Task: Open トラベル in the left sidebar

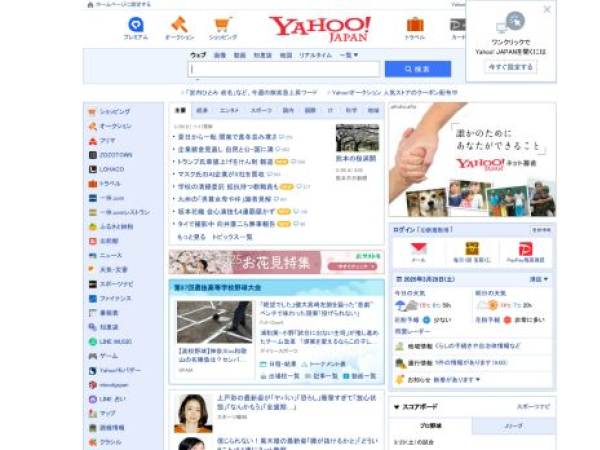Action: [110, 184]
